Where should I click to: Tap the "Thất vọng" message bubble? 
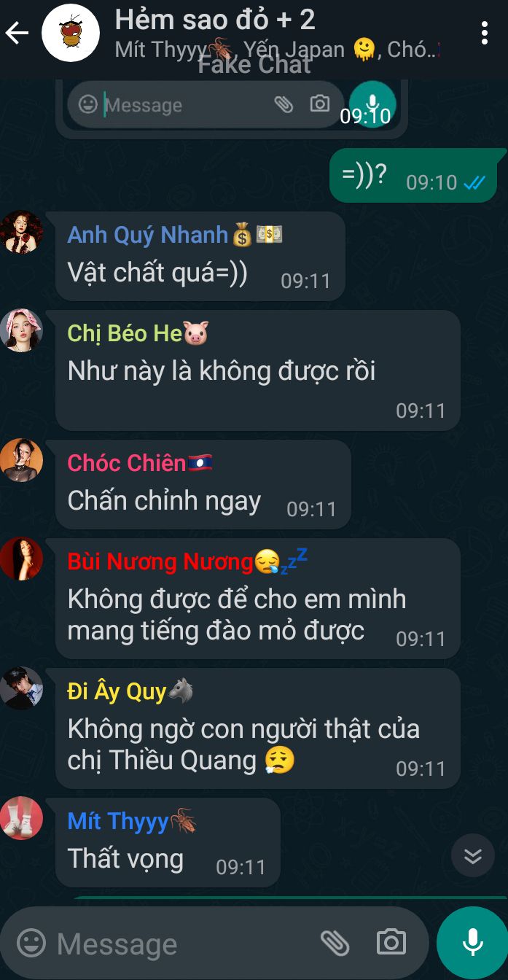pyautogui.click(x=168, y=842)
